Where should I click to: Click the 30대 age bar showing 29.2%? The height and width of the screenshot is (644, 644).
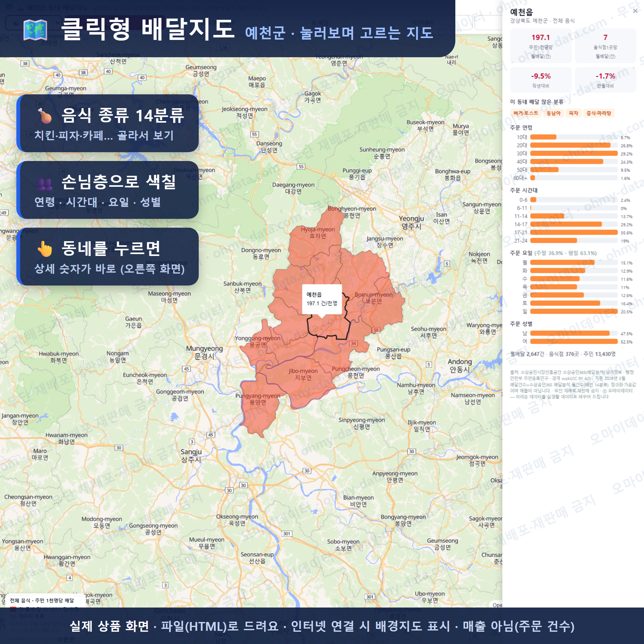(x=574, y=153)
